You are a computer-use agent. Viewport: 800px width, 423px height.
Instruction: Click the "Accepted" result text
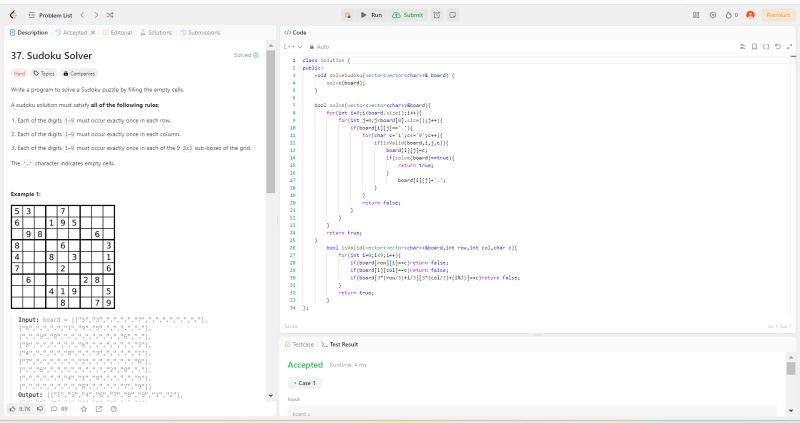(305, 365)
